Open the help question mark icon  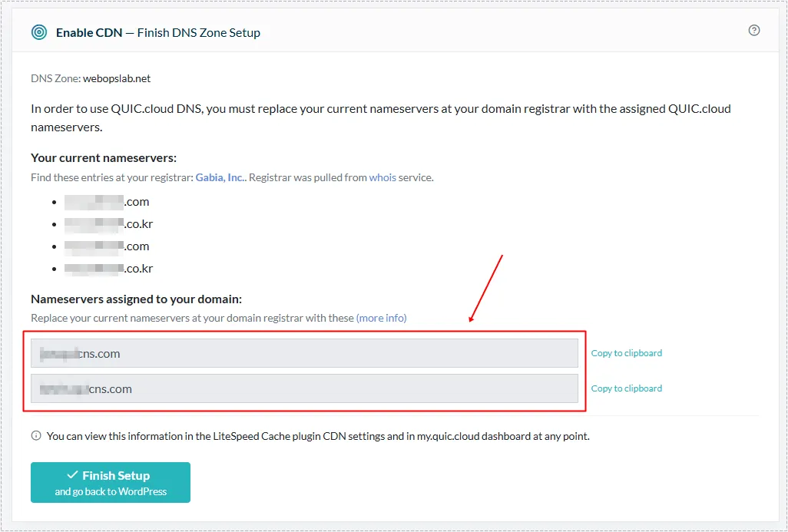pos(754,31)
